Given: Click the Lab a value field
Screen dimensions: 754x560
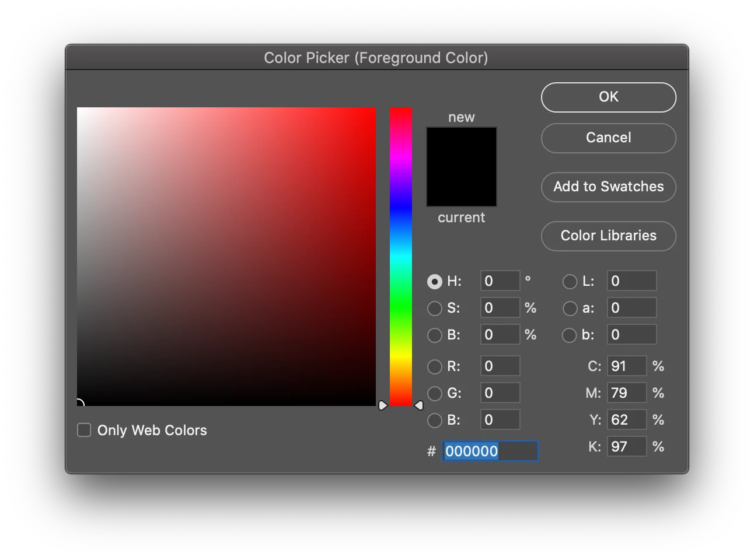Looking at the screenshot, I should coord(632,308).
